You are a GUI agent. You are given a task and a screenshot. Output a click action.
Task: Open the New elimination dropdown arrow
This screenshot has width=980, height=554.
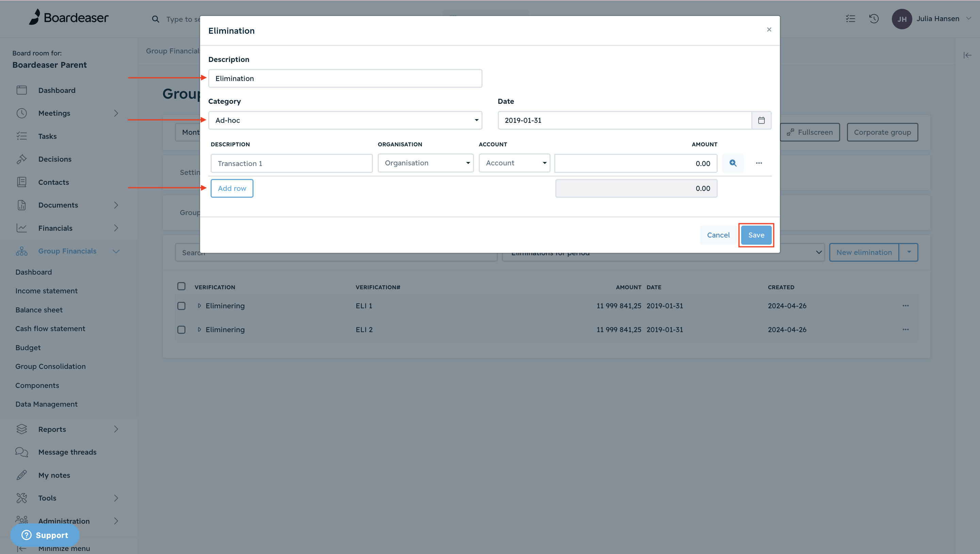(909, 252)
